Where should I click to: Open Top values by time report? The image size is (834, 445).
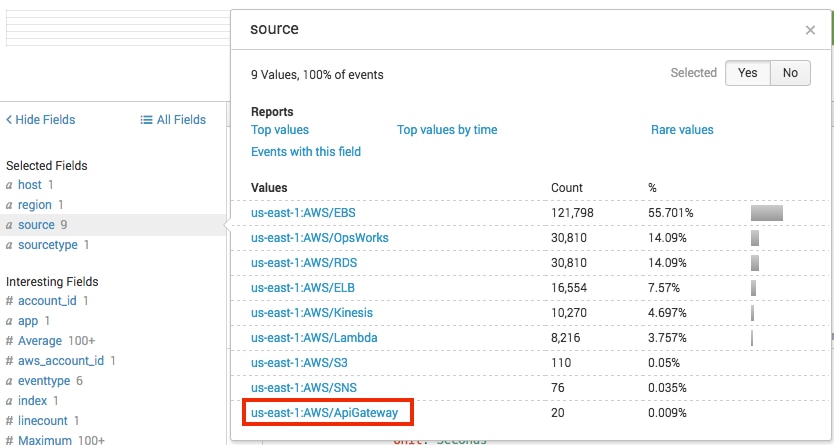pyautogui.click(x=447, y=130)
